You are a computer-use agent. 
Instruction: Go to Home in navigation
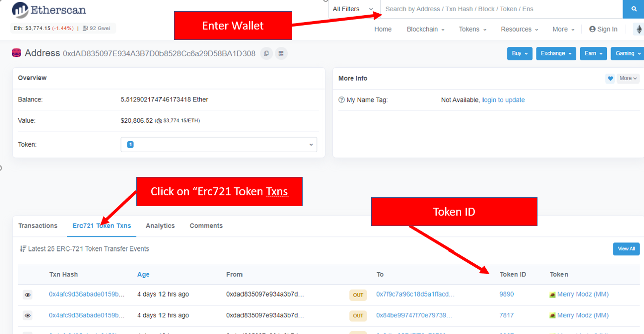[383, 29]
